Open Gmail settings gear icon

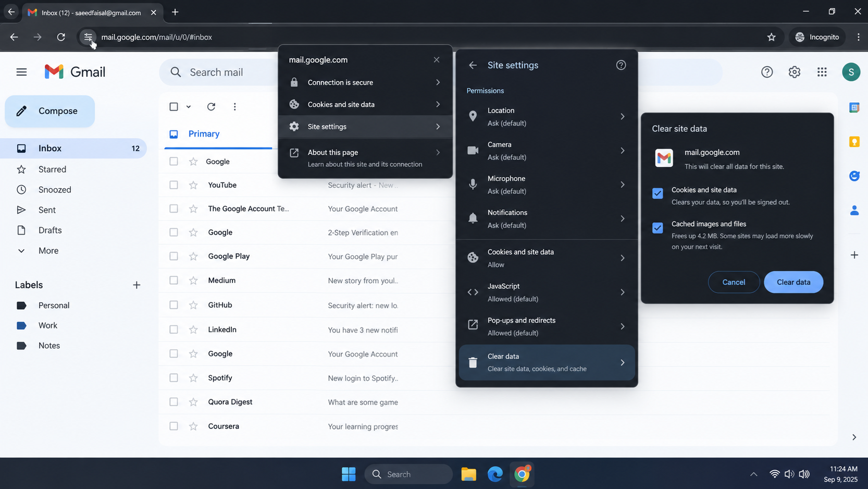[794, 72]
